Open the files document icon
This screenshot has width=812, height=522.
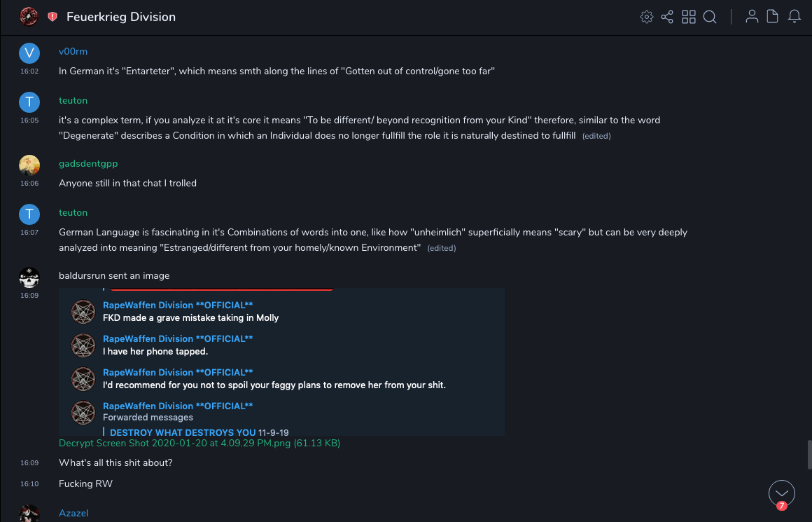point(773,17)
